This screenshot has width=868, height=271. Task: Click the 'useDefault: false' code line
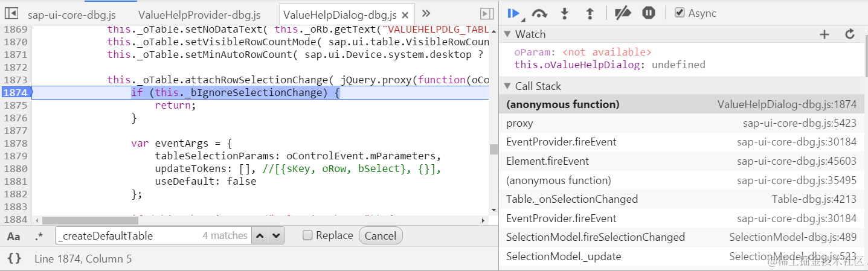coord(205,181)
